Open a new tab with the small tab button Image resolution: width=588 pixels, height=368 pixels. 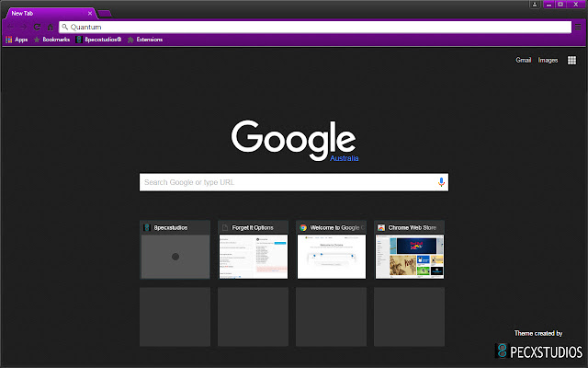[105, 14]
